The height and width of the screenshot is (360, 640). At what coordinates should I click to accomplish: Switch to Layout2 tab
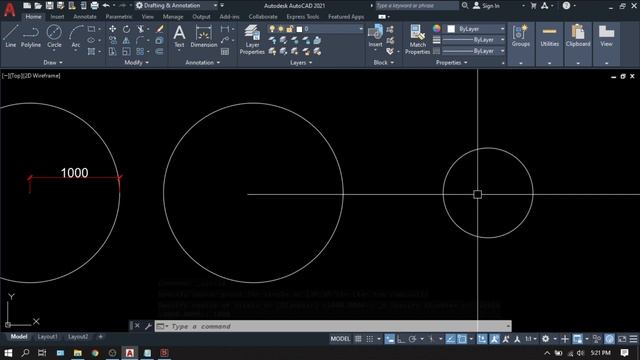tap(78, 337)
